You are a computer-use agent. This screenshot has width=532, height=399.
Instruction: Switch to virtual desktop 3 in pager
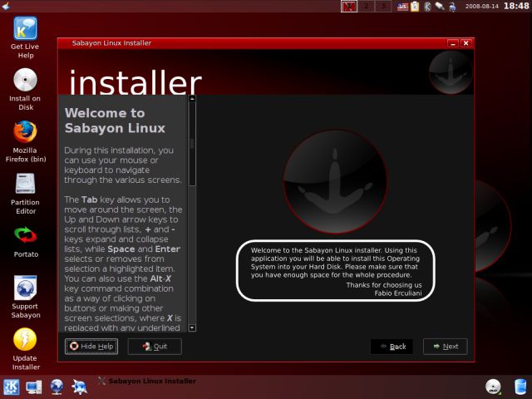[382, 6]
